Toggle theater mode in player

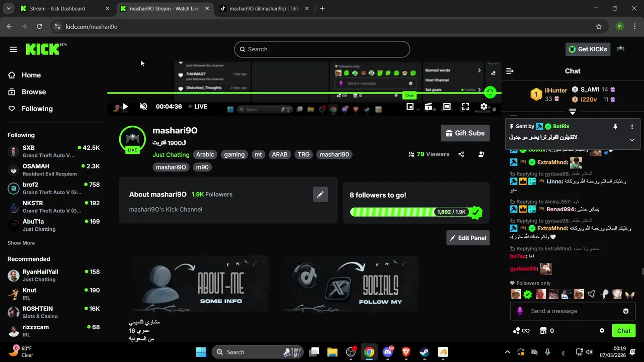447,107
